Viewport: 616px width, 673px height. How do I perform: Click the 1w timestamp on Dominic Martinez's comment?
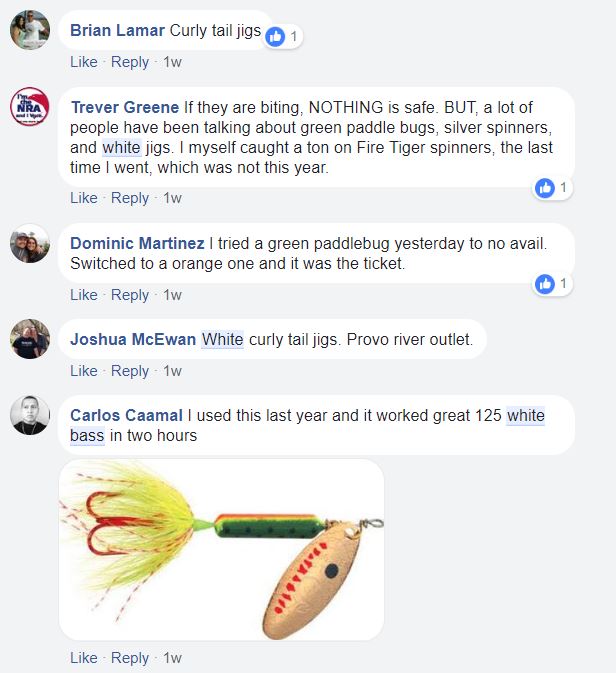pos(172,295)
